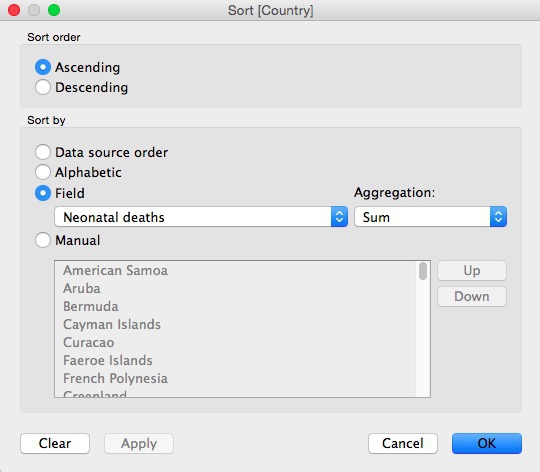Click the Apply button
540x472 pixels.
click(x=139, y=443)
